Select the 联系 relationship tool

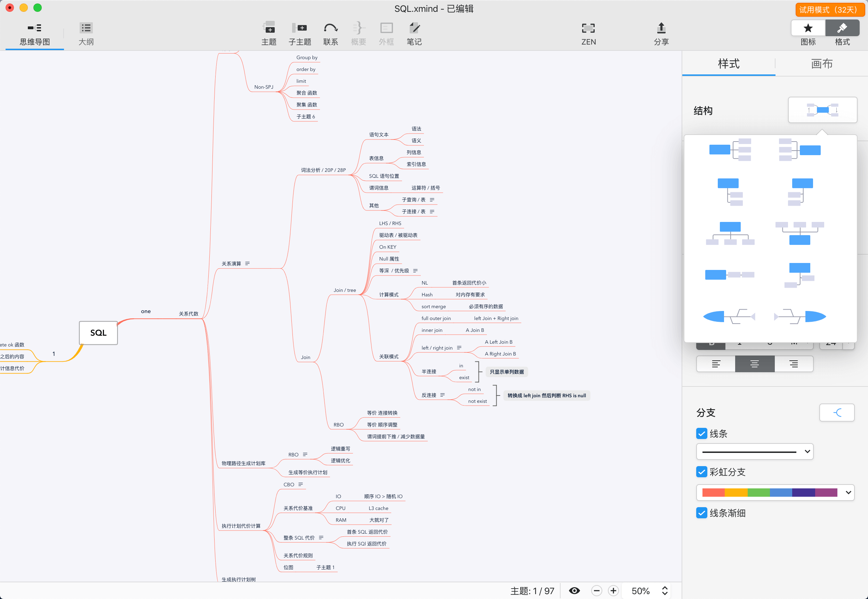coord(330,28)
